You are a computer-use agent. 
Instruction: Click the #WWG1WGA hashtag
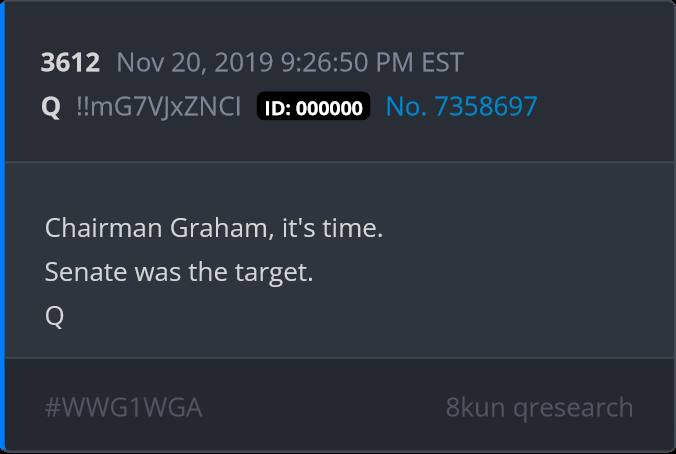pos(124,407)
